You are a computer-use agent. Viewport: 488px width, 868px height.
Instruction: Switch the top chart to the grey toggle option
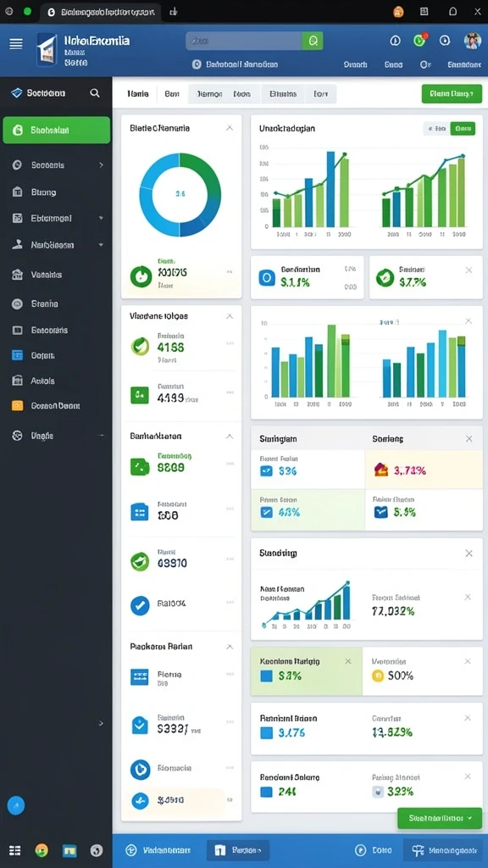tap(436, 129)
